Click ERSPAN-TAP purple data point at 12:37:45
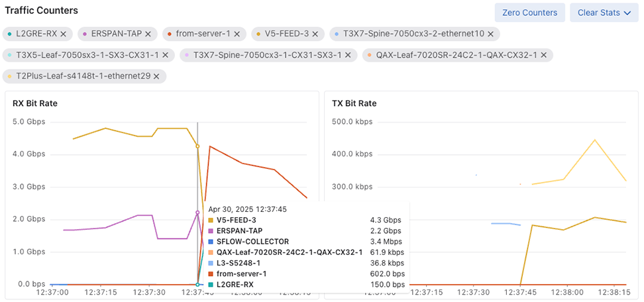Screen dimensions: 644x302 click(x=197, y=213)
